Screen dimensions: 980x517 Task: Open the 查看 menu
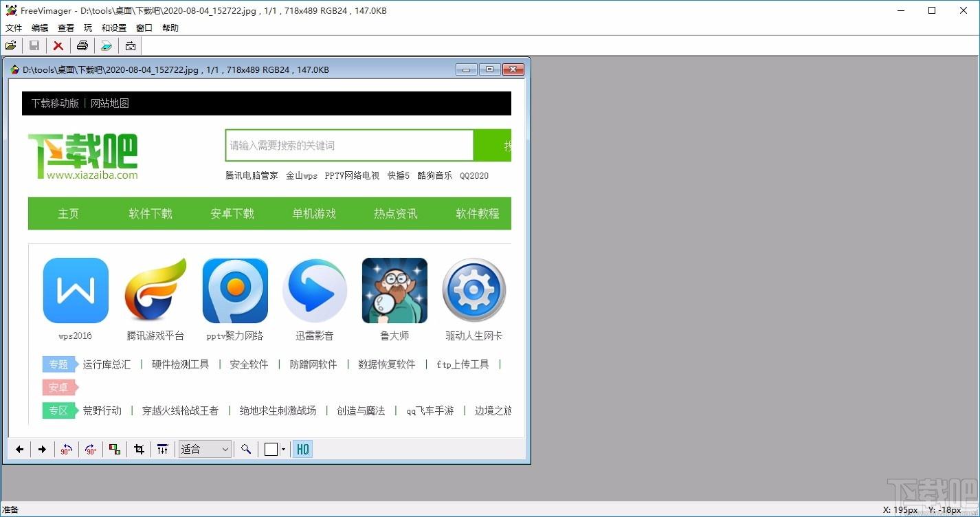pyautogui.click(x=66, y=28)
